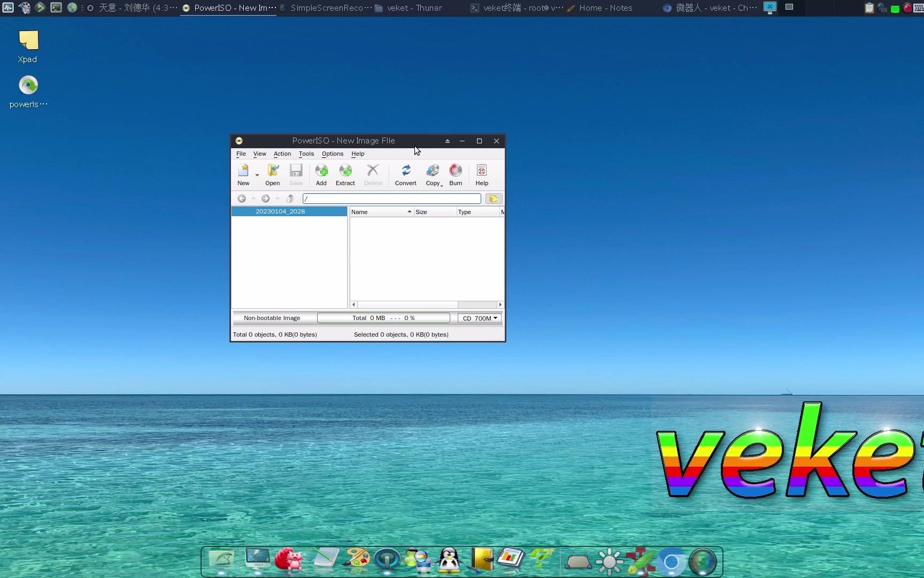Sort by the Size column header
The height and width of the screenshot is (578, 924).
click(435, 212)
